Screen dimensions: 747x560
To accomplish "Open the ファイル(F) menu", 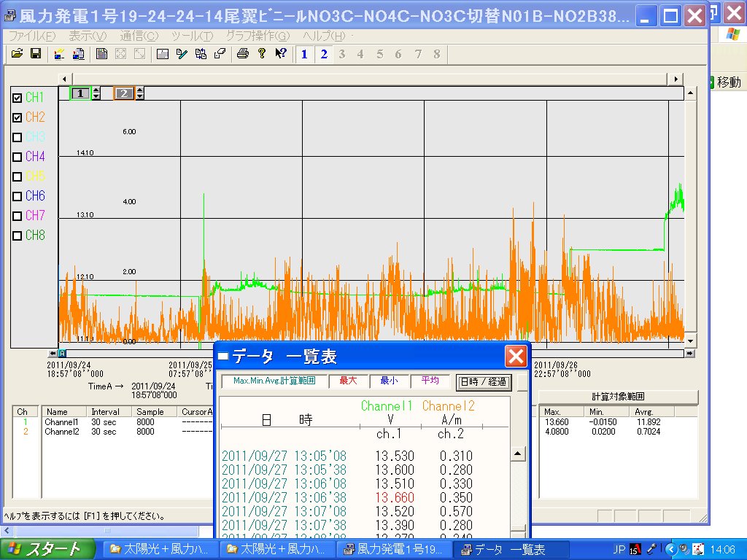I will (31, 36).
